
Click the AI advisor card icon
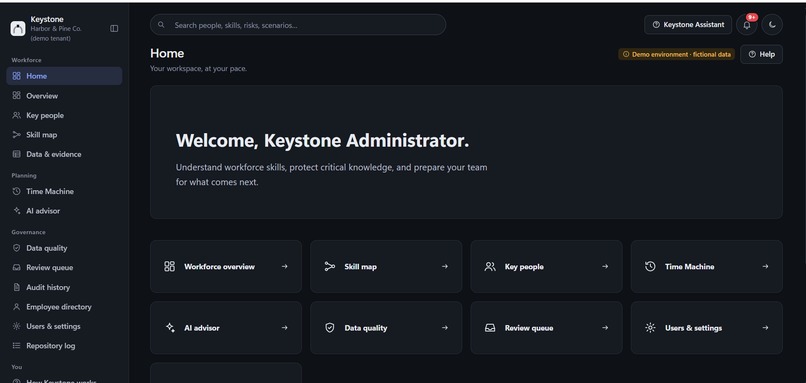tap(170, 327)
